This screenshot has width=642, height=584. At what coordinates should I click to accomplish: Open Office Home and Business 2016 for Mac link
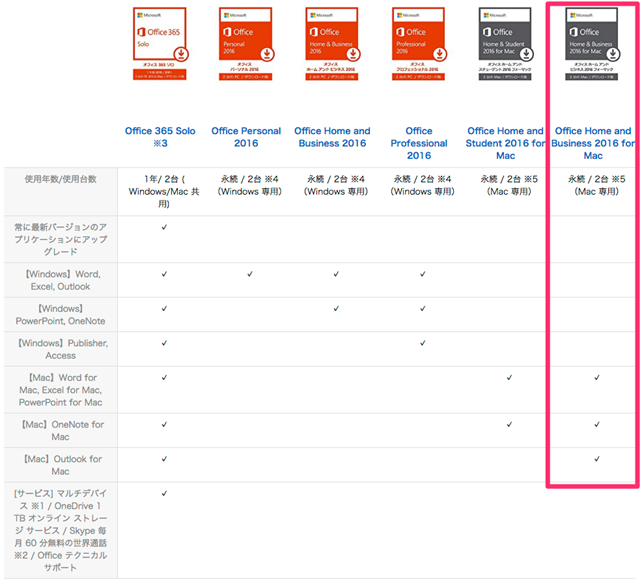click(x=593, y=143)
